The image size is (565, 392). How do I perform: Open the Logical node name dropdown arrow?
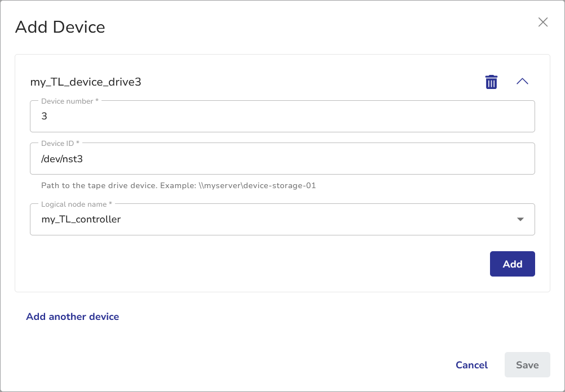click(520, 220)
